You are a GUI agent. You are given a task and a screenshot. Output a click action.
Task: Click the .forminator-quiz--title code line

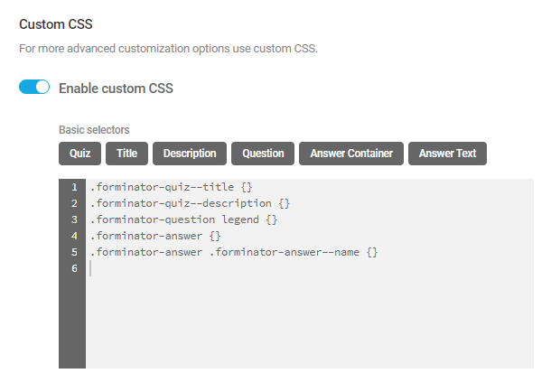164,187
